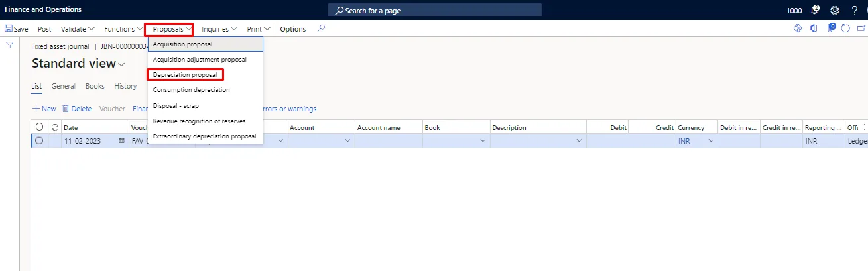This screenshot has height=271, width=868.
Task: Switch to the General tab
Action: (x=63, y=86)
